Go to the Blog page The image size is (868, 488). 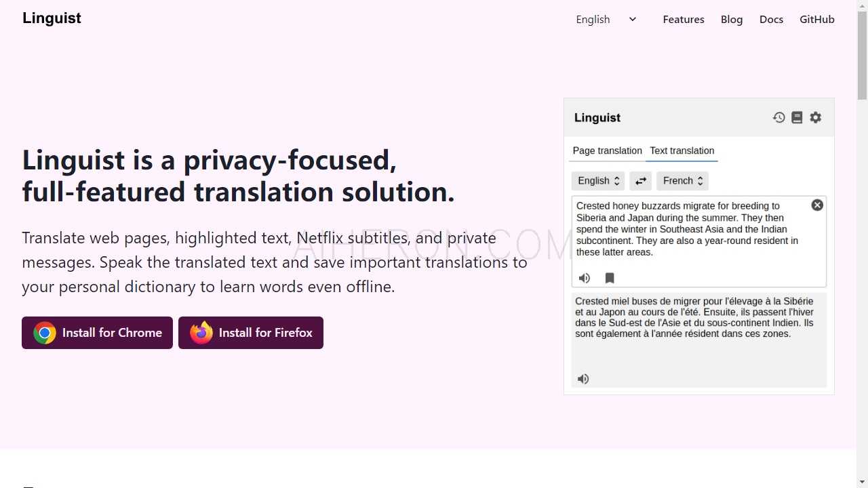coord(732,20)
